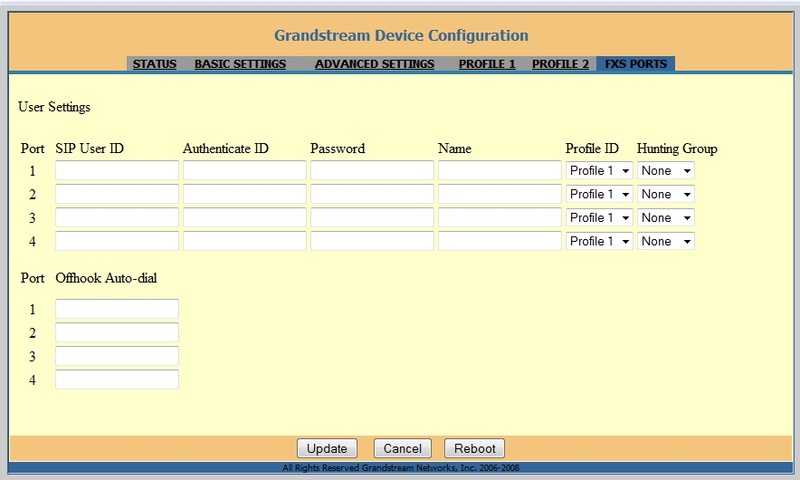Open Hunting Group dropdown for port 4
The width and height of the screenshot is (800, 480).
pos(666,241)
